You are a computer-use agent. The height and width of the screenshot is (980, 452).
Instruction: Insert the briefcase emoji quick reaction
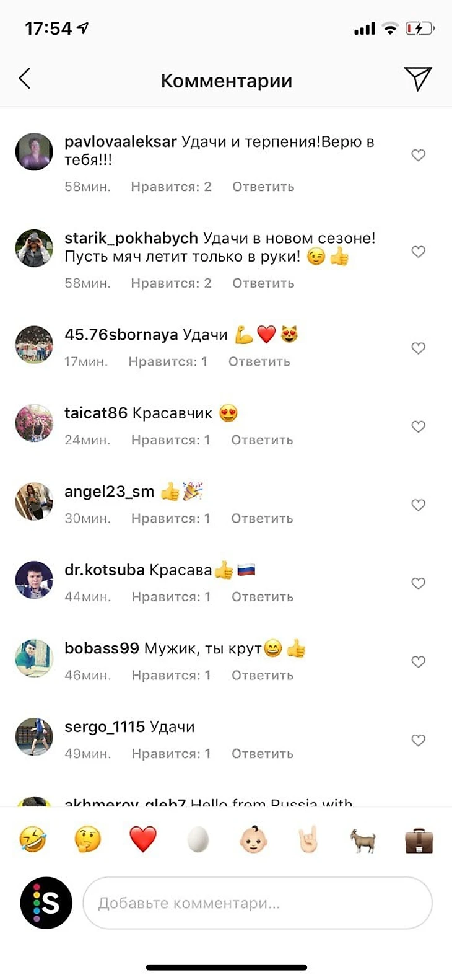click(x=419, y=841)
